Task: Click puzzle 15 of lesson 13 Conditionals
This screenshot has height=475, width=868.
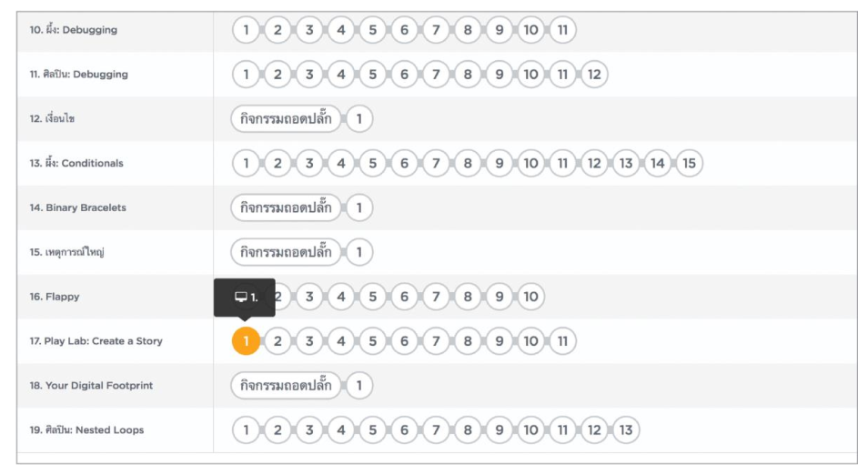Action: (689, 164)
